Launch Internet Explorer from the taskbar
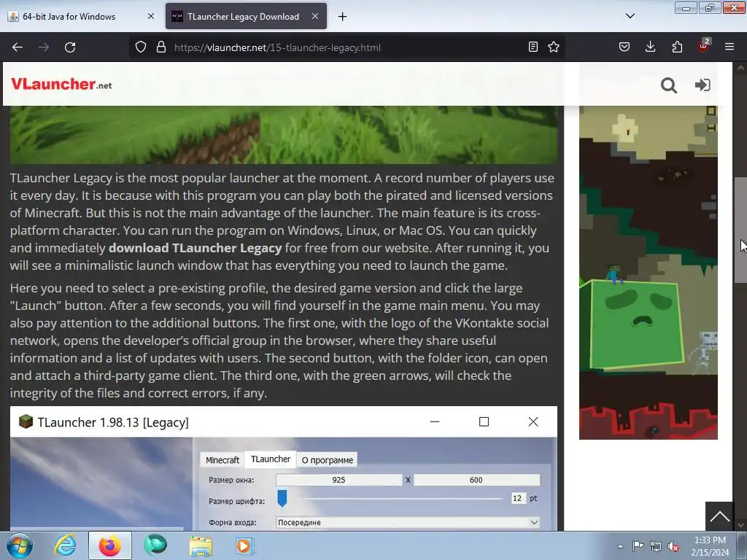 click(65, 545)
